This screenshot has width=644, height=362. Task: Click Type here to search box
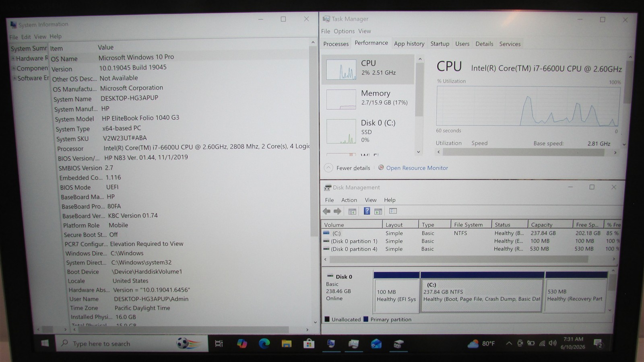point(131,343)
